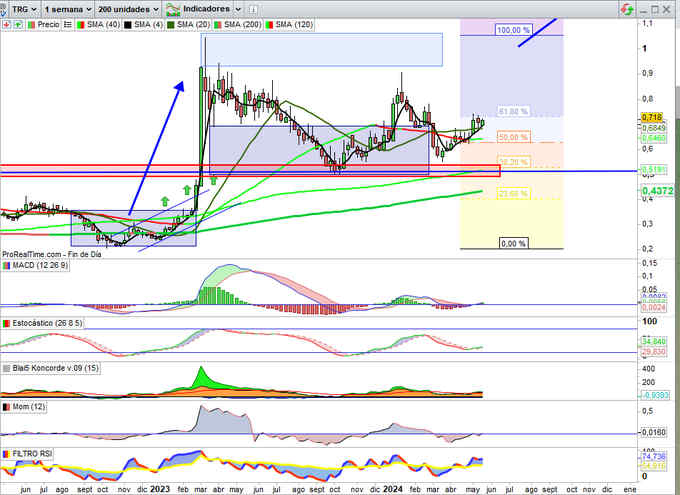Click the Blai5 Koncorde v.09 (15) label
The width and height of the screenshot is (680, 495).
point(56,368)
